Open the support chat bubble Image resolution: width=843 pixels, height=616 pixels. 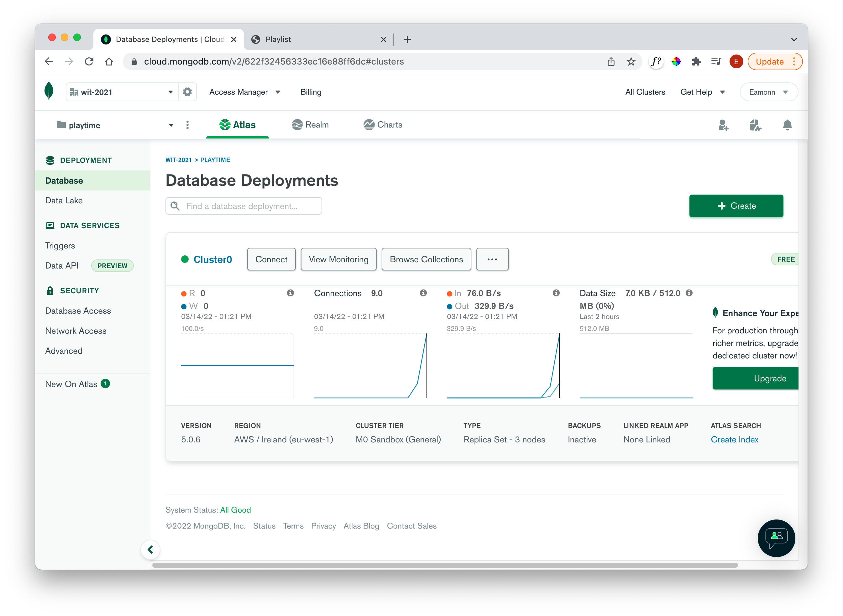pyautogui.click(x=776, y=538)
